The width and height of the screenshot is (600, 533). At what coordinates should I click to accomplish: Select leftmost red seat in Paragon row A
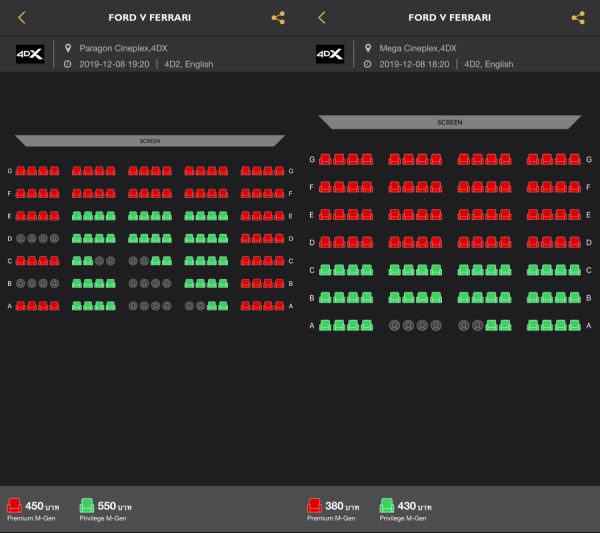click(21, 306)
